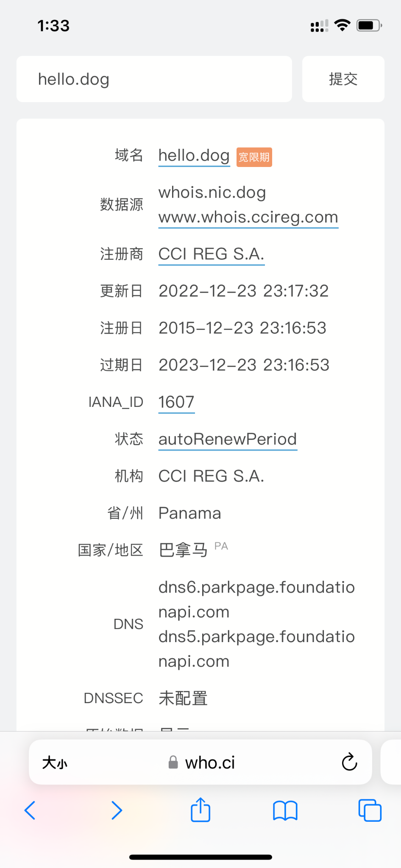401x868 pixels.
Task: Show all open tabs
Action: [x=370, y=810]
